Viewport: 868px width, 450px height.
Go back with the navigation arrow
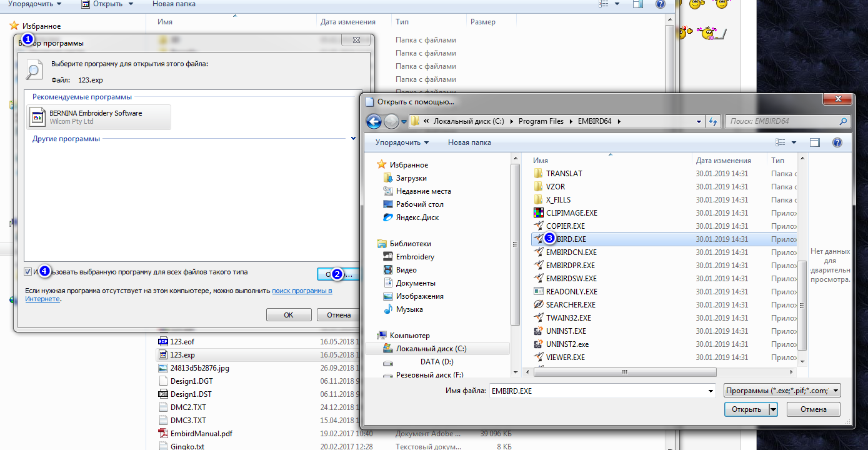click(x=374, y=121)
